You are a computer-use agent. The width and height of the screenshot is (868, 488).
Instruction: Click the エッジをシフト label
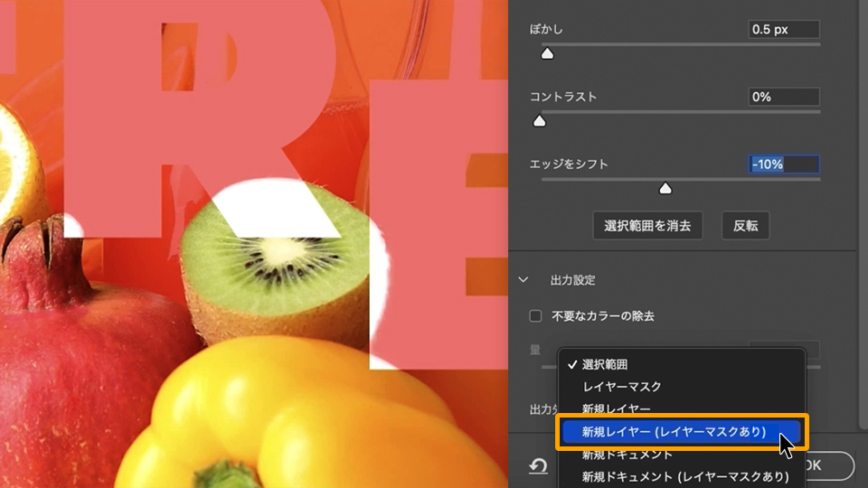tap(569, 164)
